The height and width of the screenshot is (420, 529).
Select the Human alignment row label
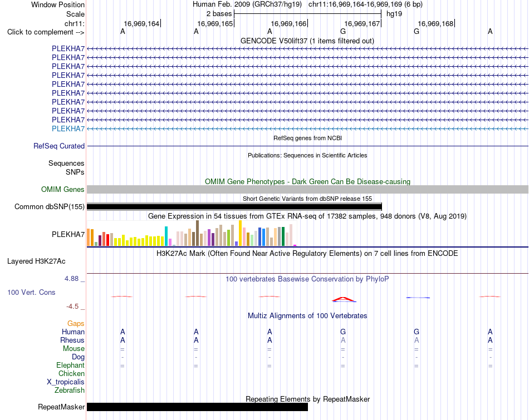[x=73, y=332]
